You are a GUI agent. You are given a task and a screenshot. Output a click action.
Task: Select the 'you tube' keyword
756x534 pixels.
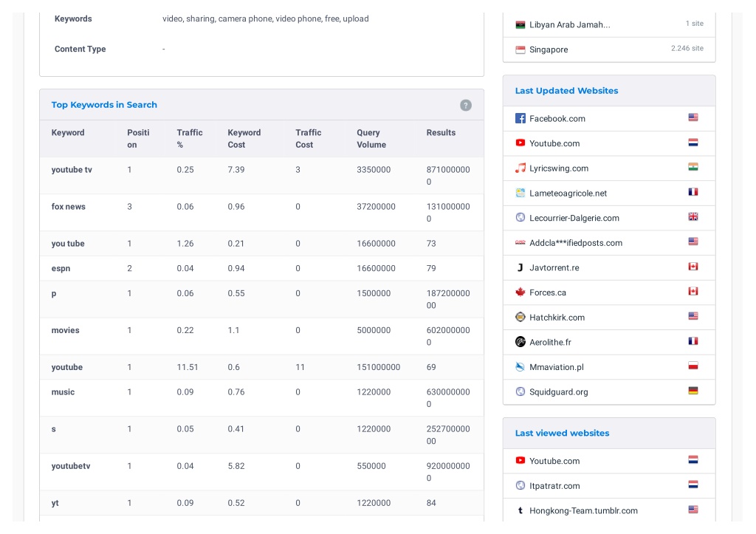click(x=68, y=244)
